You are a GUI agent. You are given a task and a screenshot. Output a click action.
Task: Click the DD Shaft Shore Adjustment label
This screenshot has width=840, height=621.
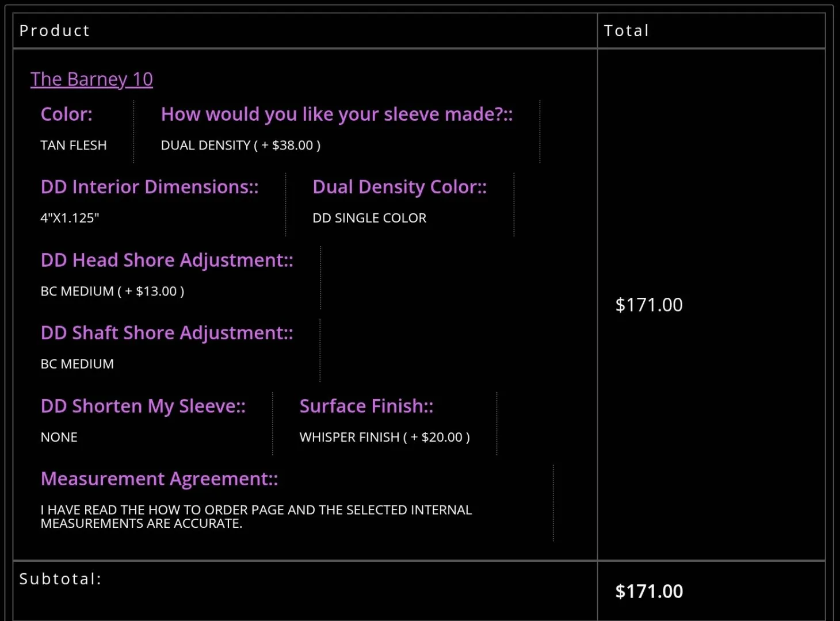click(167, 333)
